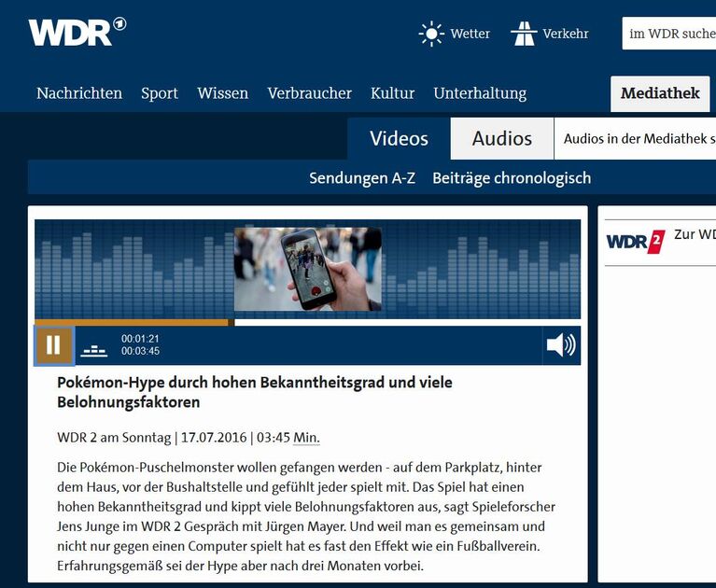716x588 pixels.
Task: Click the date 17.07.2016
Action: (x=214, y=438)
